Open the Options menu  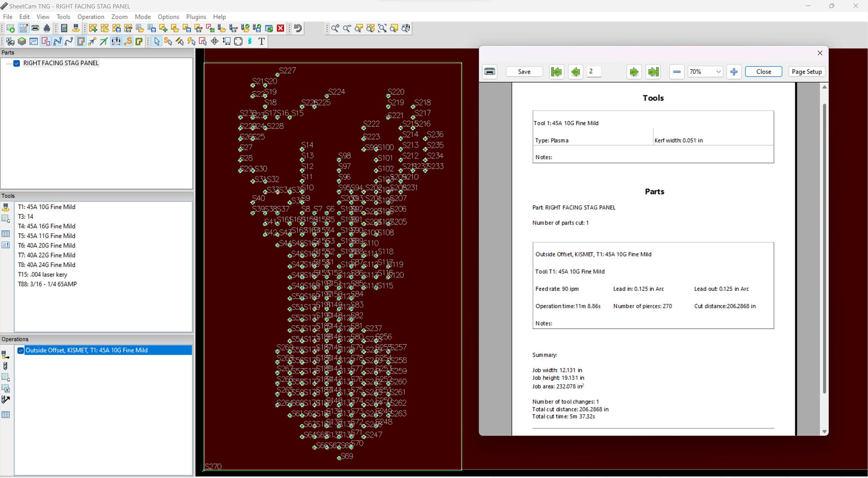click(168, 17)
